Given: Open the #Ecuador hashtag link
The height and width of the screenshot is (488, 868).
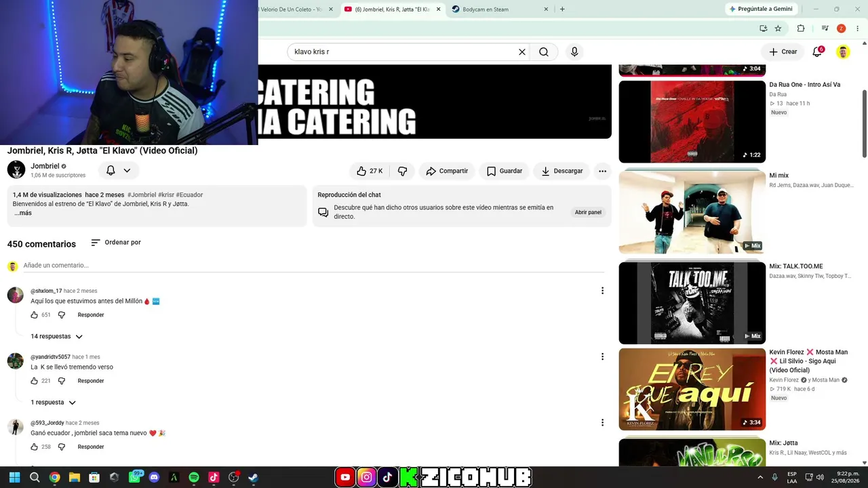Looking at the screenshot, I should [189, 195].
